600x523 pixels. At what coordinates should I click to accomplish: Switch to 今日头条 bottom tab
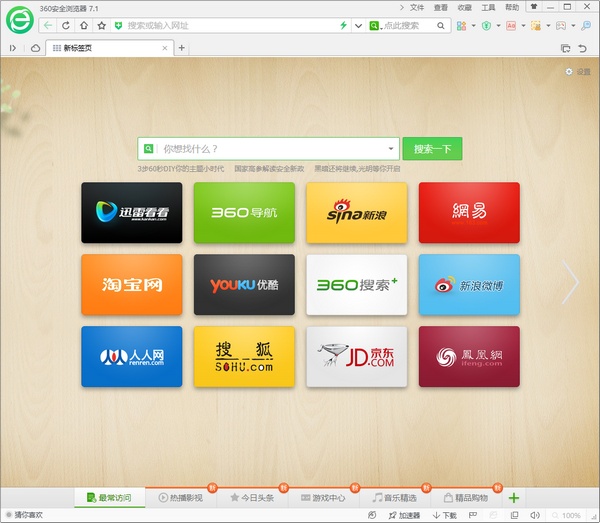tap(252, 498)
